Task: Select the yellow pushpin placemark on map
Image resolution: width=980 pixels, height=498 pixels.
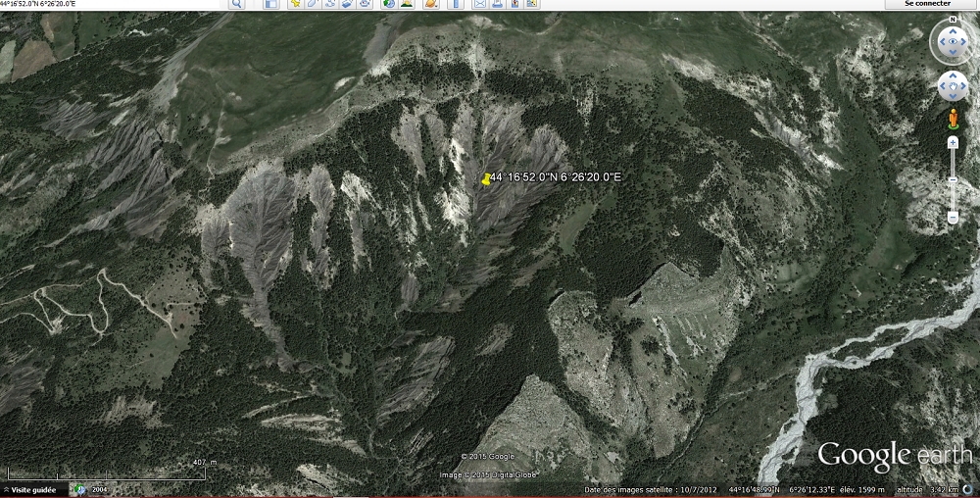Action: pyautogui.click(x=486, y=178)
